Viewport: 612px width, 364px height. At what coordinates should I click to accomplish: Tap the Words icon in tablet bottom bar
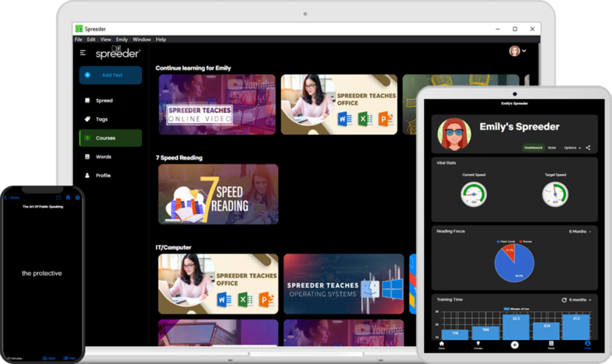pos(551,343)
